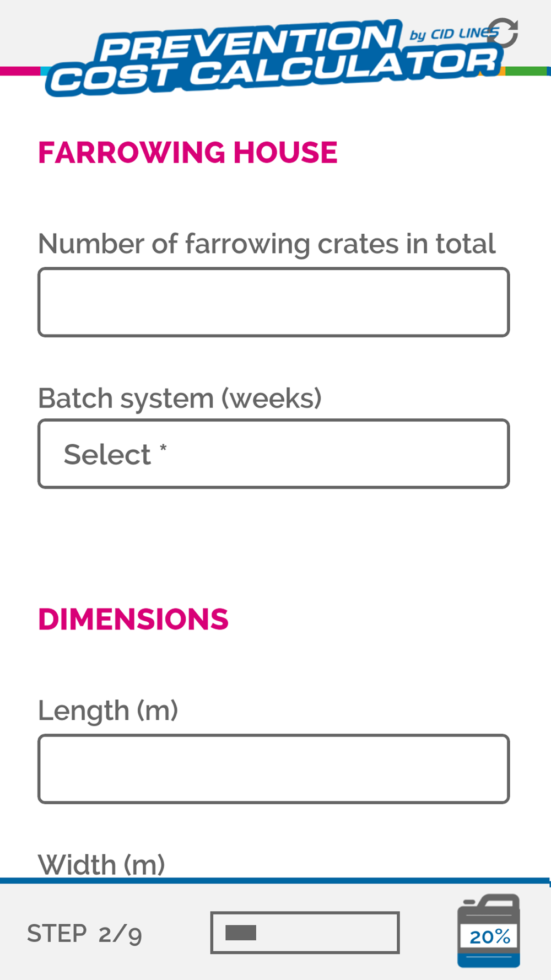Focus the number of farrowing crates field
This screenshot has width=551, height=980.
point(274,302)
